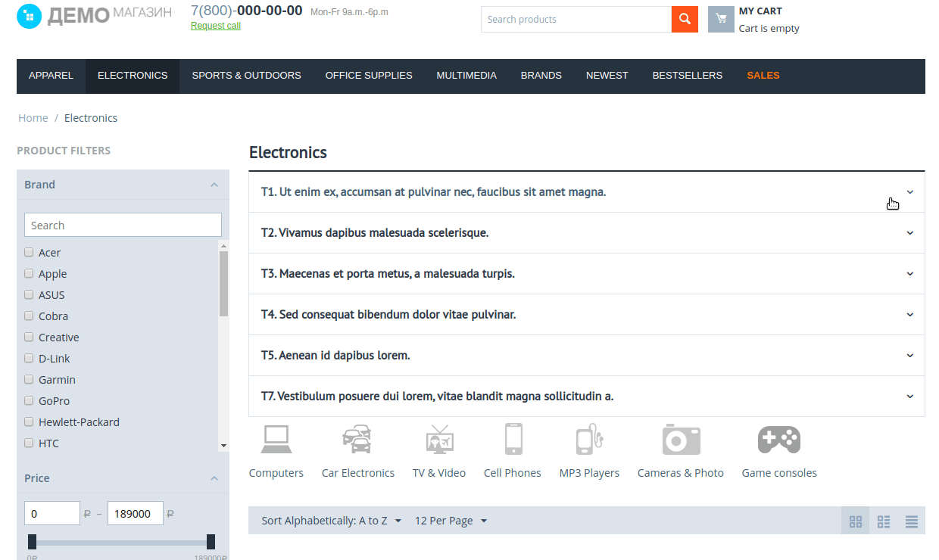Open the 12 Per Page dropdown

451,520
